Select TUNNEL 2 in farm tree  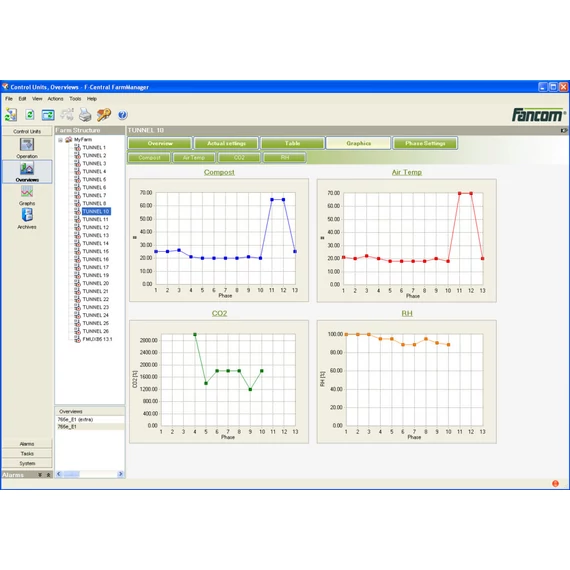[94, 156]
